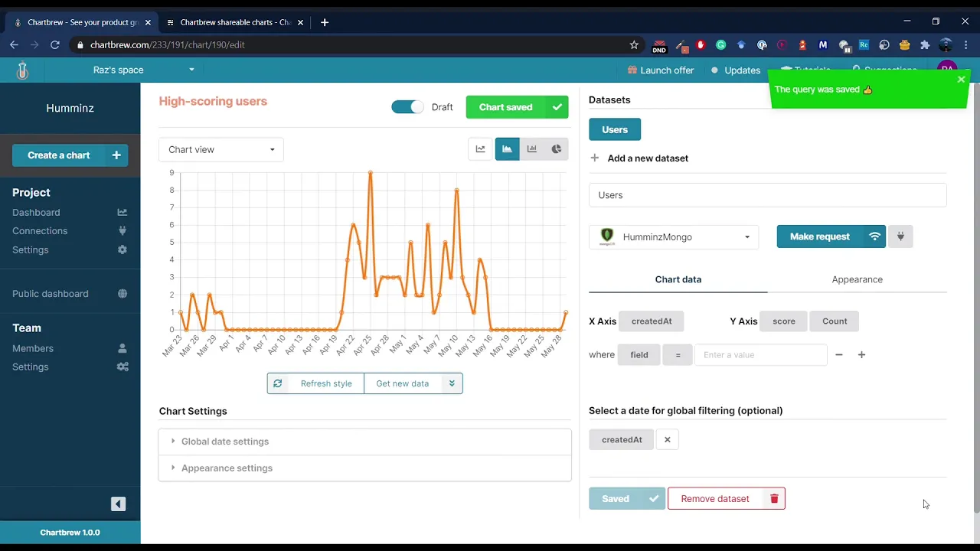The height and width of the screenshot is (551, 980).
Task: Click the plug icon beside Make request
Action: pyautogui.click(x=900, y=236)
